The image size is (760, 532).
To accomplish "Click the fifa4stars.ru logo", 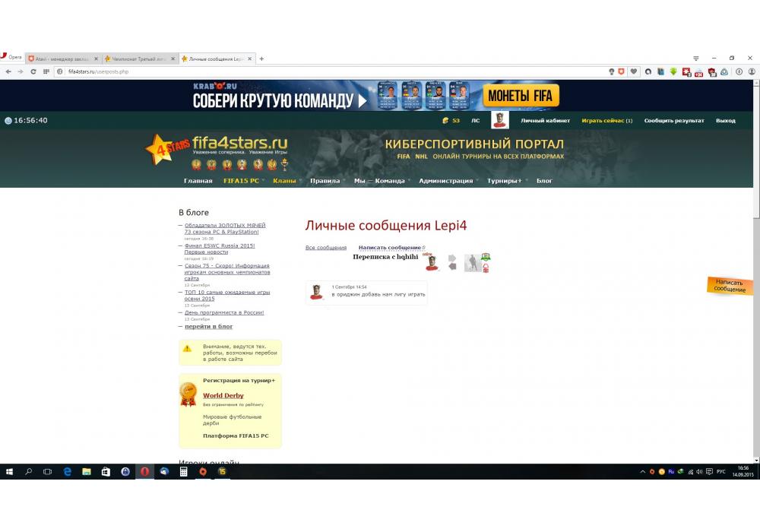I will 216,149.
